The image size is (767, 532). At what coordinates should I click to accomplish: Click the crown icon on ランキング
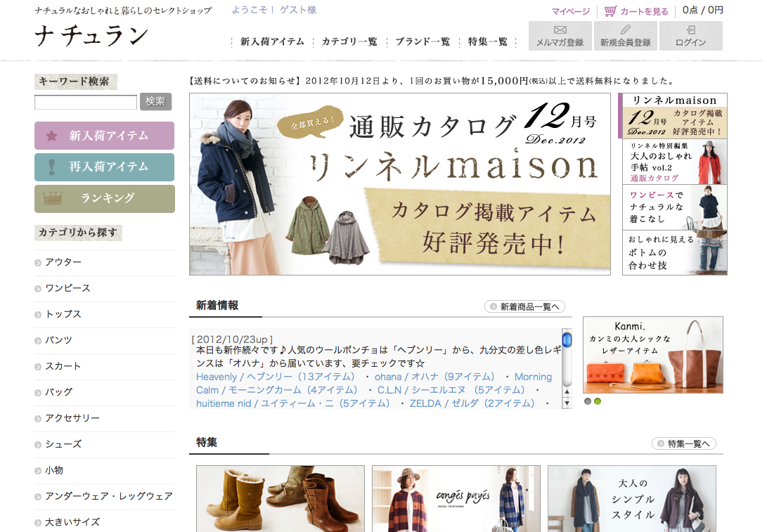coord(52,198)
